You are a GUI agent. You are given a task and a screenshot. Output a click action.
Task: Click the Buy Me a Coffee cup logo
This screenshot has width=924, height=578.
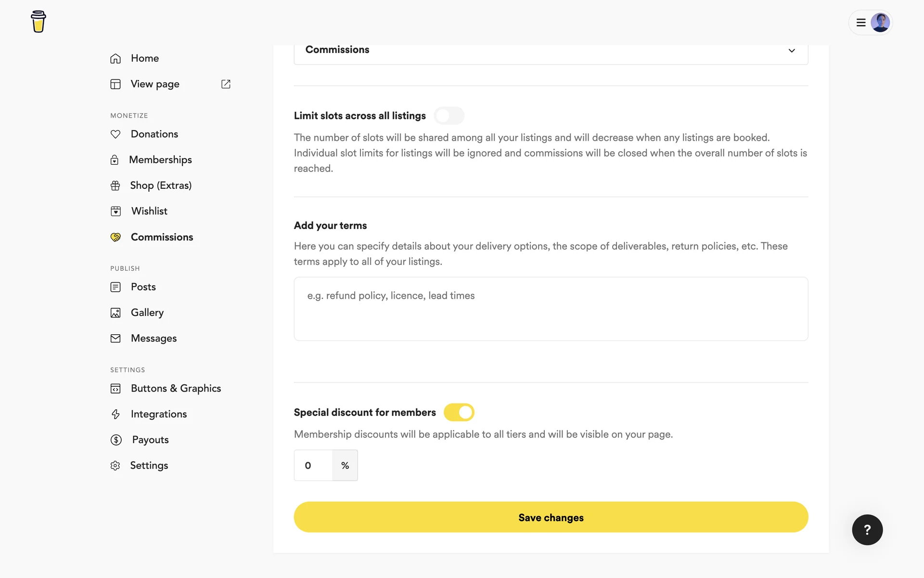(x=38, y=22)
